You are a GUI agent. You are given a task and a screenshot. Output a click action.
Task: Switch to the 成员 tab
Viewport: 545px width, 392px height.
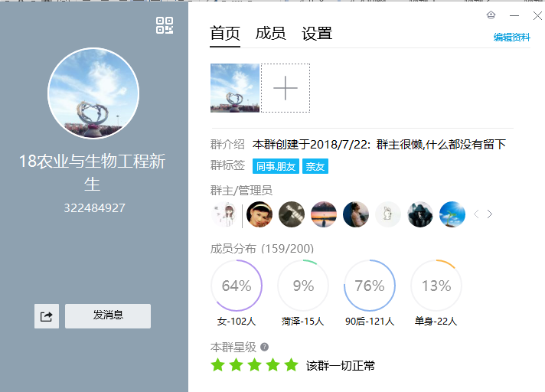pyautogui.click(x=270, y=34)
